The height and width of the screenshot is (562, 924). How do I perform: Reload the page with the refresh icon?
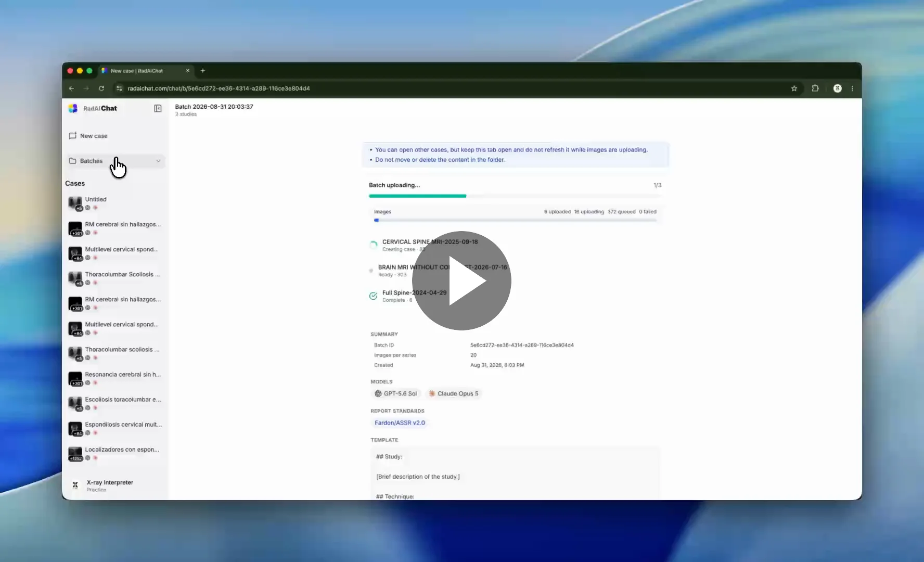(x=101, y=88)
